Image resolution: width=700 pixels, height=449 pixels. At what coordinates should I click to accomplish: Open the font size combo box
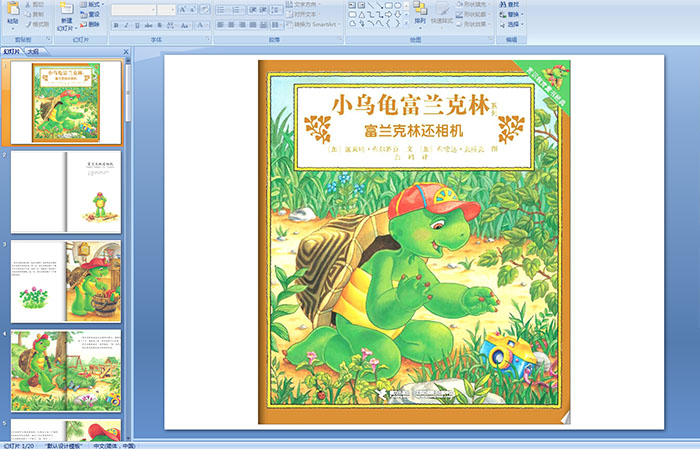(x=166, y=10)
